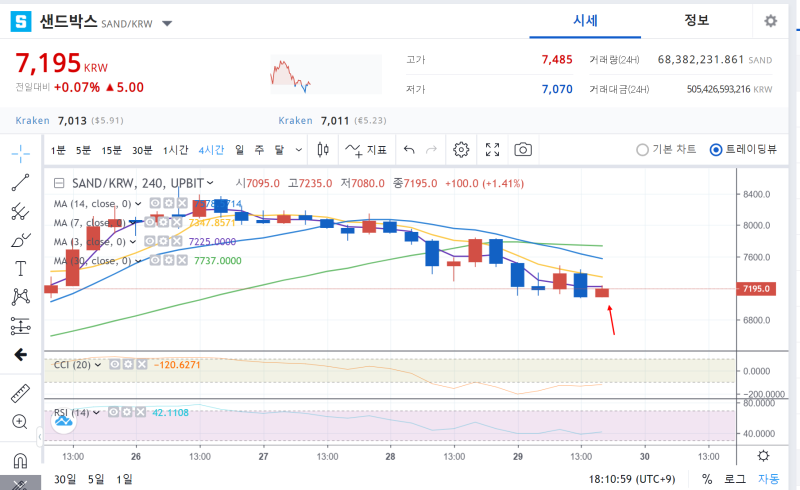The height and width of the screenshot is (490, 800).
Task: Toggle 로그 logarithmic scale
Action: coord(735,479)
